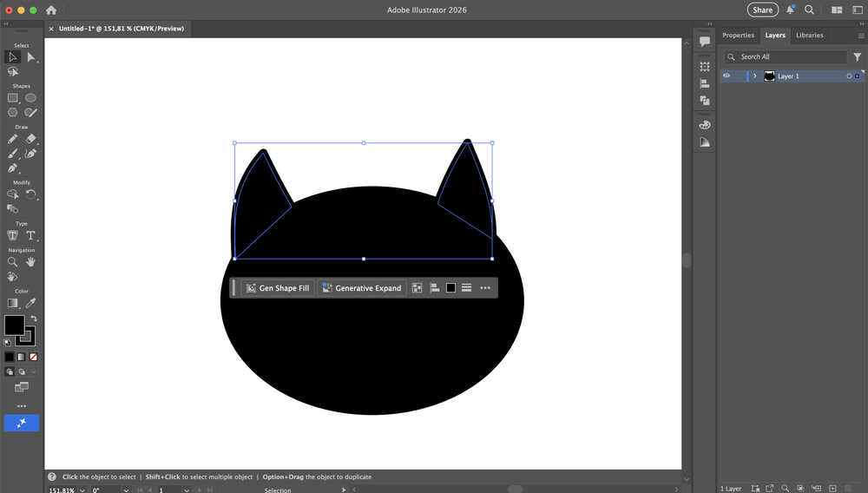Select the Scale tool under Modify

(12, 208)
